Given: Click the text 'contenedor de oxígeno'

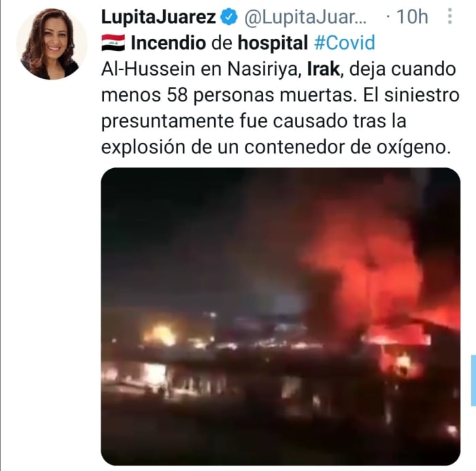Looking at the screenshot, I should (x=346, y=148).
